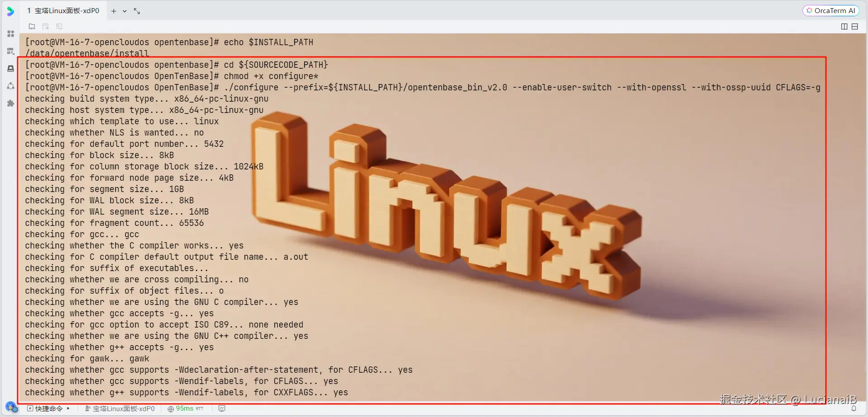The image size is (868, 417).
Task: Click the '/data/opentenbase/install' output line
Action: (x=87, y=54)
